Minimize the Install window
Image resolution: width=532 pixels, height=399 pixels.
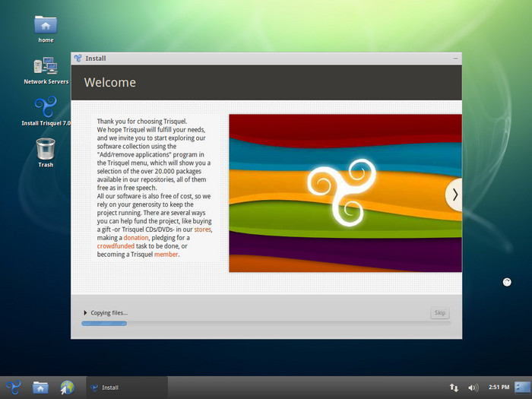click(x=455, y=59)
